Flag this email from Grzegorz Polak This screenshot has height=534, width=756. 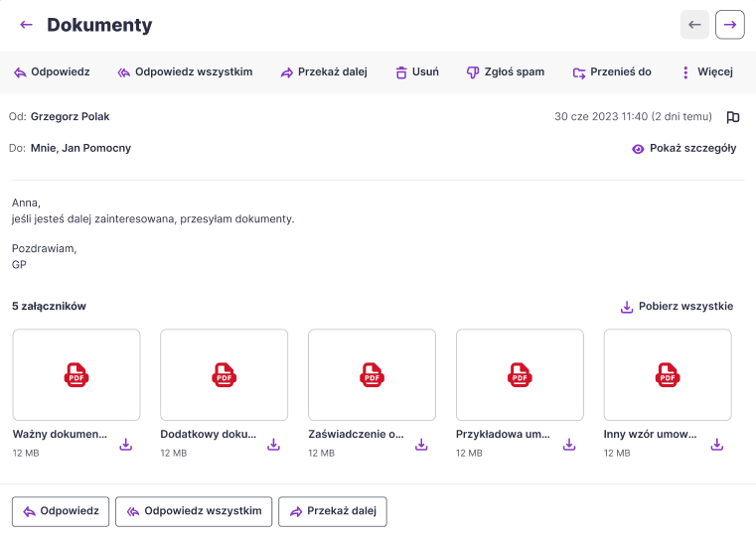point(733,117)
